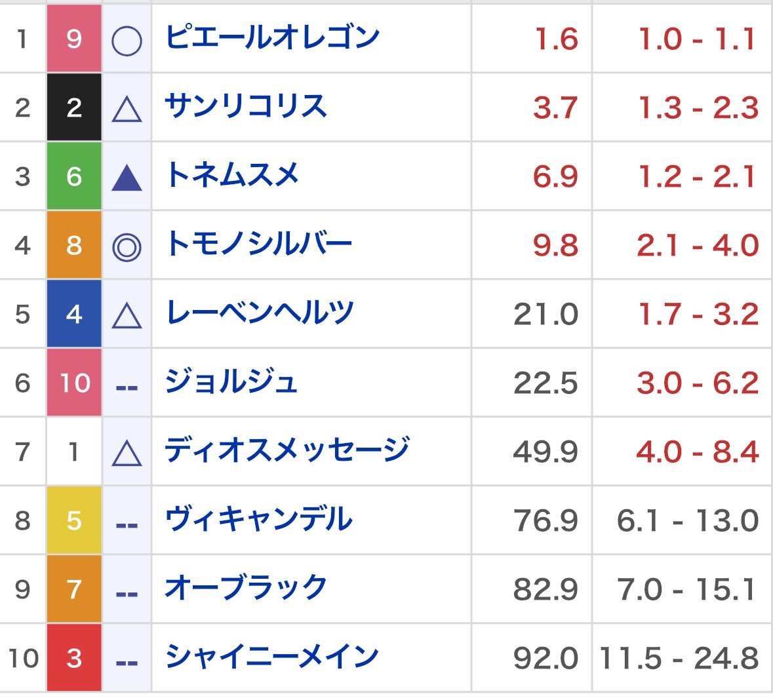Click the hollow triangle beside サンリコリス
Image resolution: width=773 pixels, height=700 pixels.
pos(127,109)
